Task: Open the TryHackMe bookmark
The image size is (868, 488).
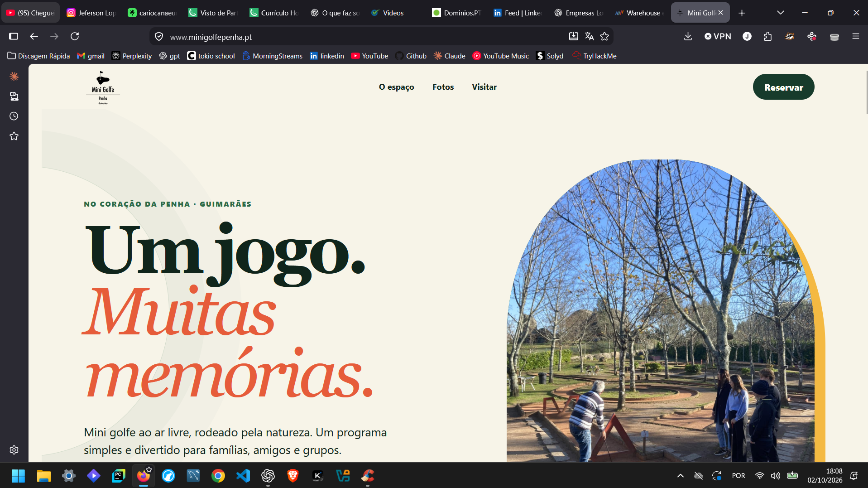Action: click(x=595, y=56)
